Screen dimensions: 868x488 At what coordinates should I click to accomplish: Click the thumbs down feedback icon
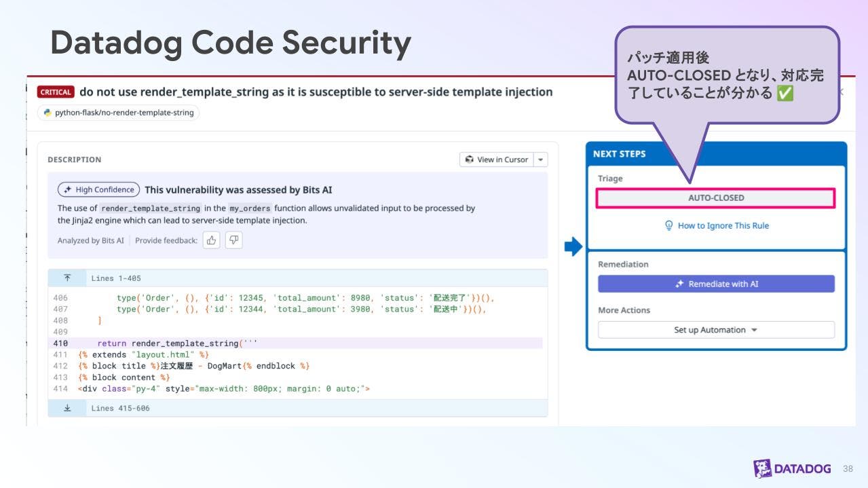click(x=233, y=240)
